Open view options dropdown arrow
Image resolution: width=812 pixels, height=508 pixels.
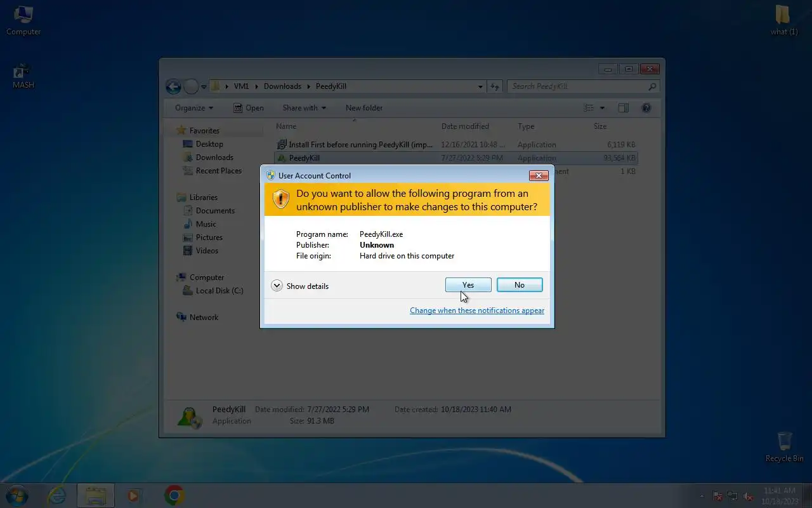(x=602, y=108)
